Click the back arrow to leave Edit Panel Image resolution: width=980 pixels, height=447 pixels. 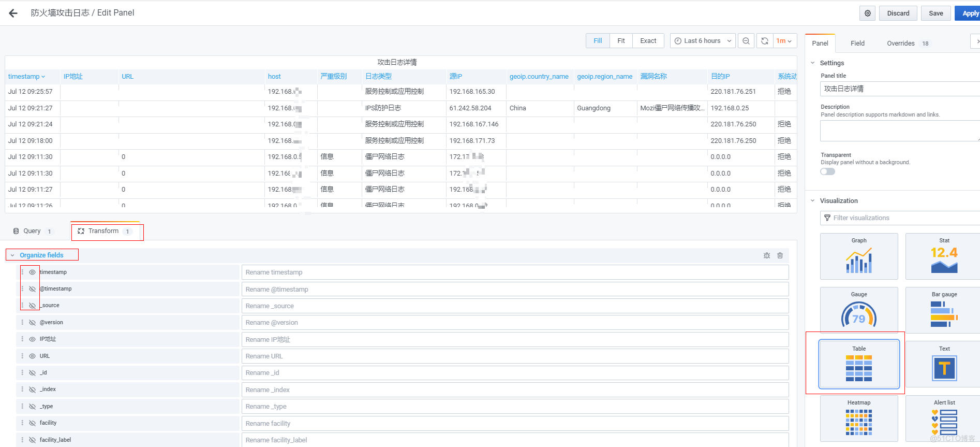click(x=13, y=13)
